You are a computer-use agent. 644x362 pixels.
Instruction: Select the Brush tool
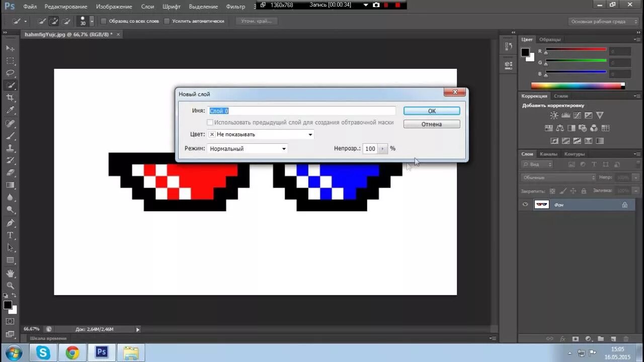point(10,136)
